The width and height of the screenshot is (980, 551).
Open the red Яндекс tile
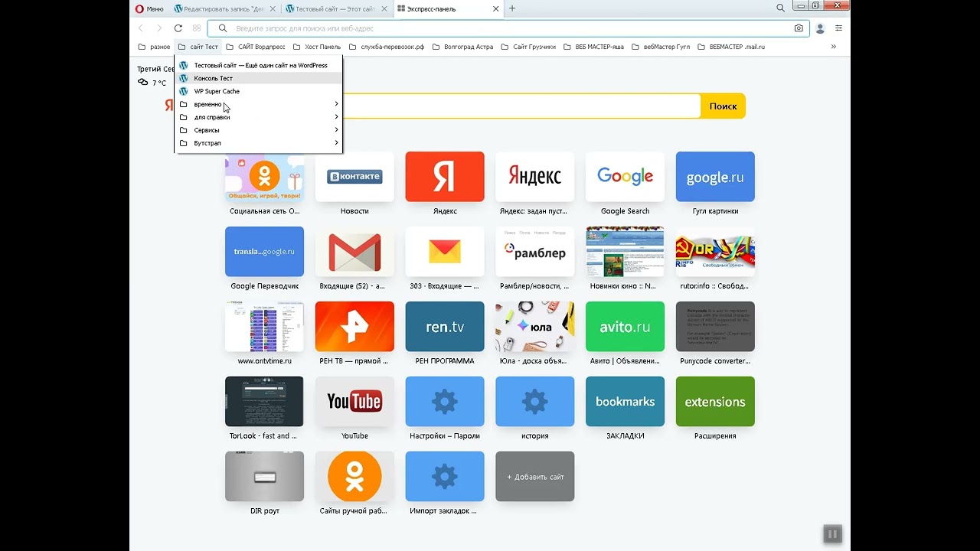coord(445,177)
